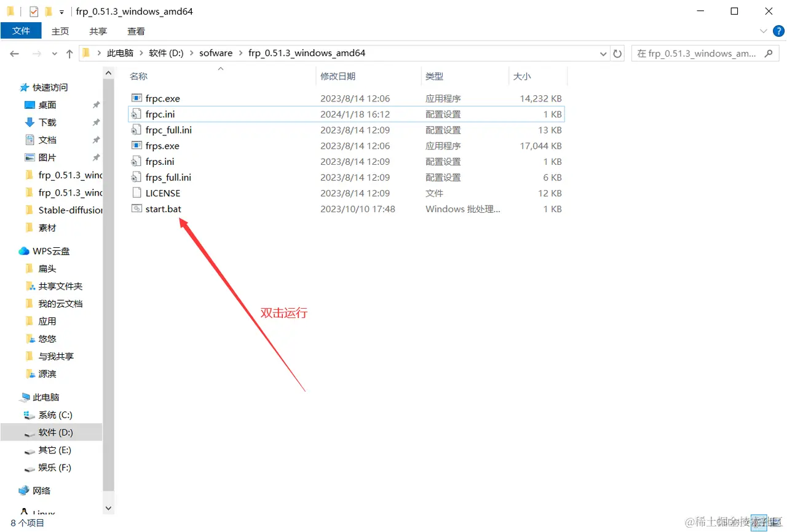
Task: Click the search magnifier icon
Action: click(x=768, y=54)
